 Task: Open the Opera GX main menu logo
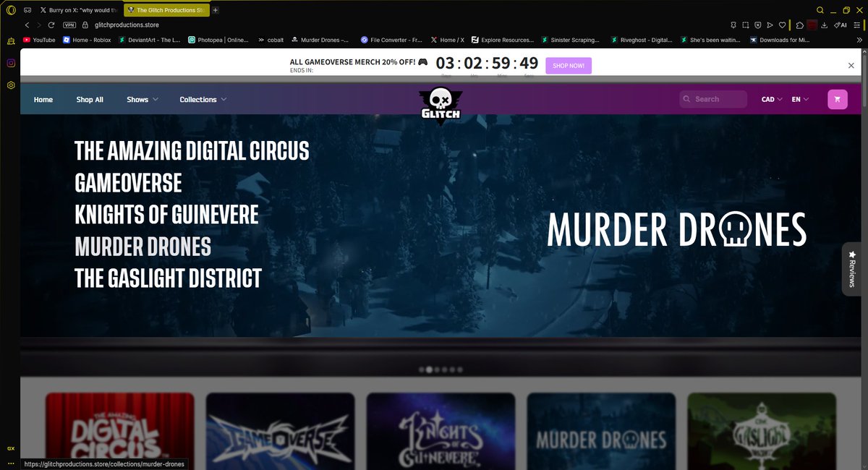11,10
